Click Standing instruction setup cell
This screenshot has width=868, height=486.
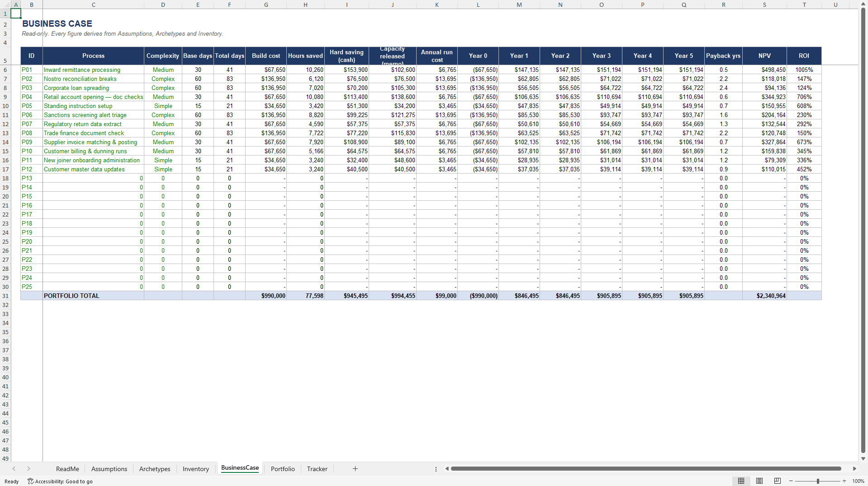[93, 106]
